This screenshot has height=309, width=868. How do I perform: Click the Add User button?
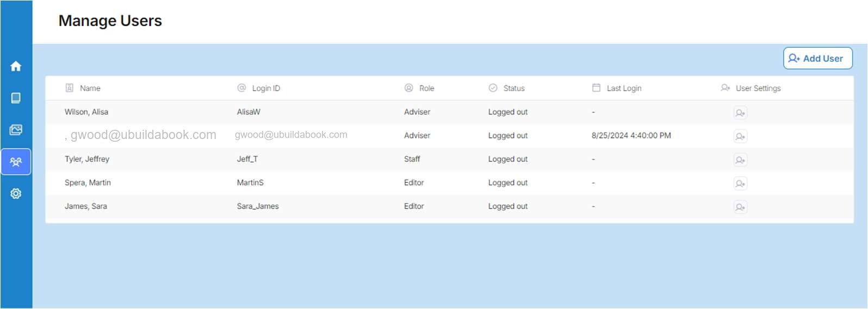click(x=817, y=58)
